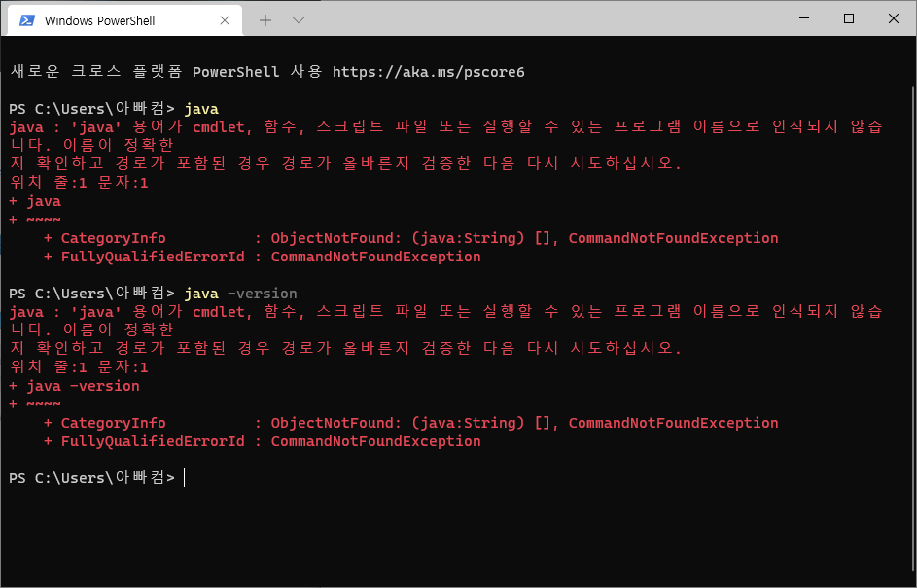Click the first 'java' command text
The image size is (917, 588).
point(201,109)
